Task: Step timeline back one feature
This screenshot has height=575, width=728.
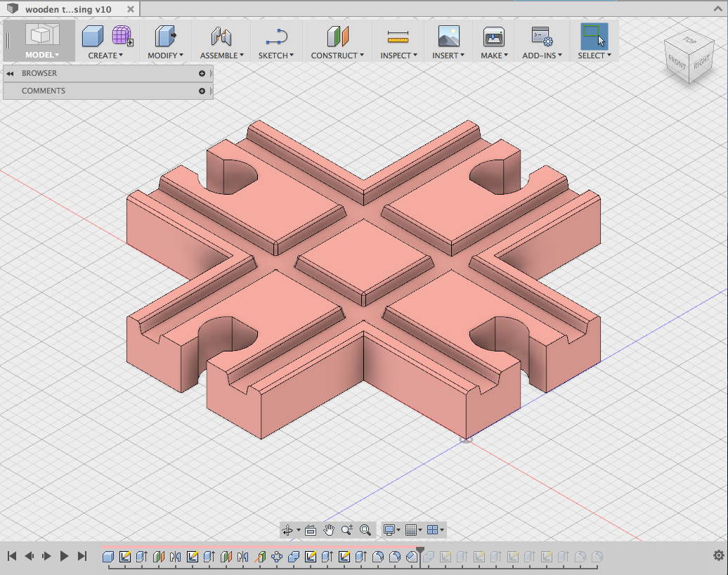Action: point(30,556)
